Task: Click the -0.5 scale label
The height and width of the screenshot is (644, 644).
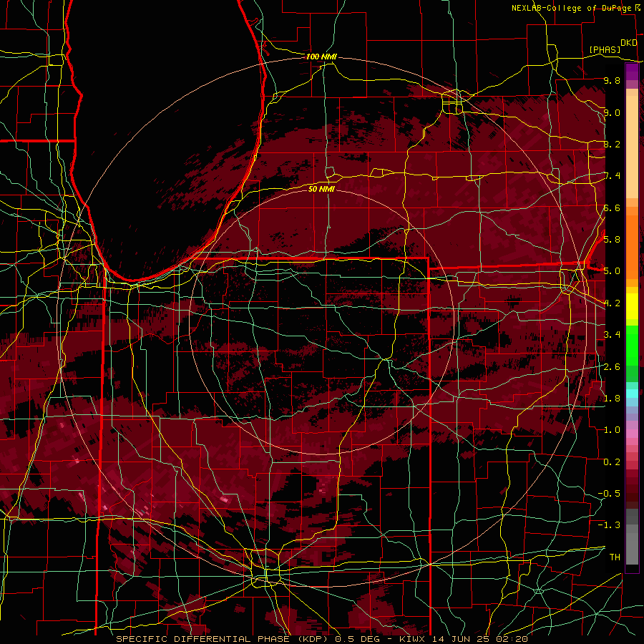Action: pos(609,493)
